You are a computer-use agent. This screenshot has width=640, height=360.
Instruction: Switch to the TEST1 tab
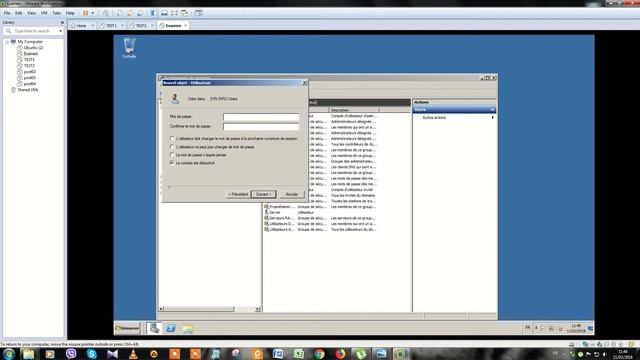point(111,26)
